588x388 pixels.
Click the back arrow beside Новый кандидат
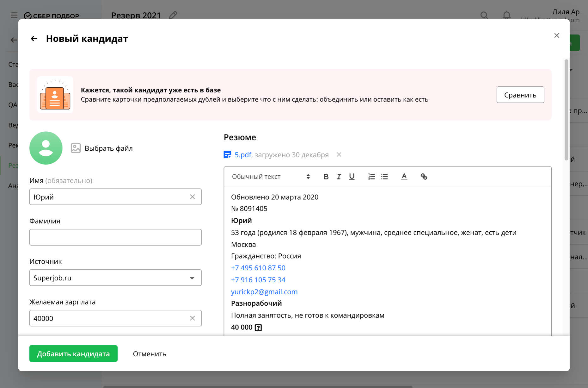pyautogui.click(x=34, y=39)
